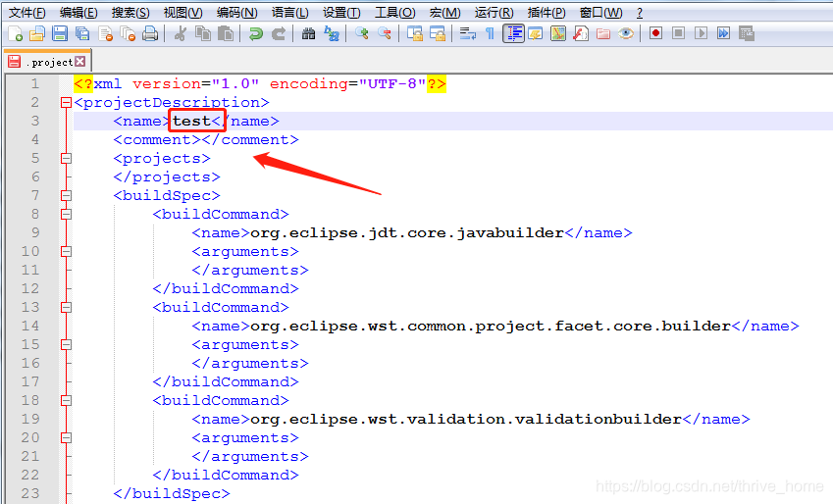Open Find with binoculars icon
This screenshot has width=833, height=504.
click(x=309, y=34)
